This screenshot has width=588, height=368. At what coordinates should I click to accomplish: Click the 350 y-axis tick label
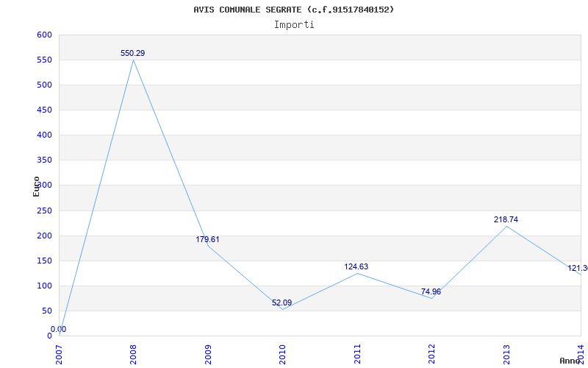pos(44,160)
